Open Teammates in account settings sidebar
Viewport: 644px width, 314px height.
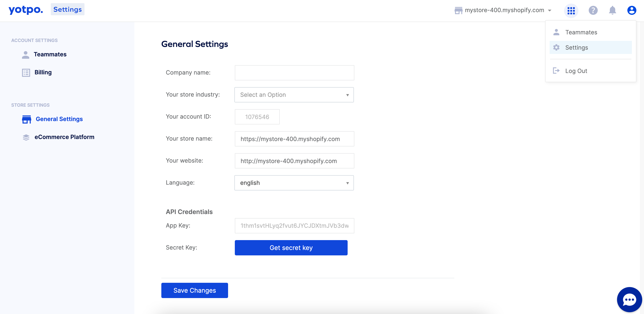point(50,54)
